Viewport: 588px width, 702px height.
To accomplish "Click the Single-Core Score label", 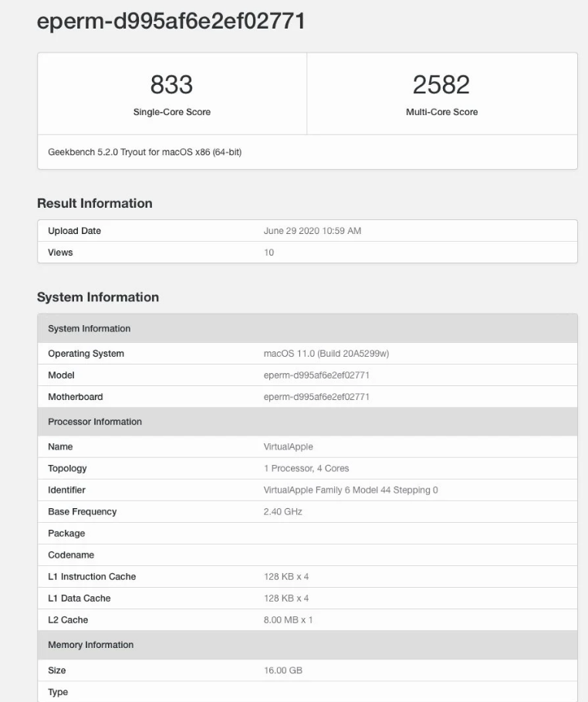I will click(171, 112).
